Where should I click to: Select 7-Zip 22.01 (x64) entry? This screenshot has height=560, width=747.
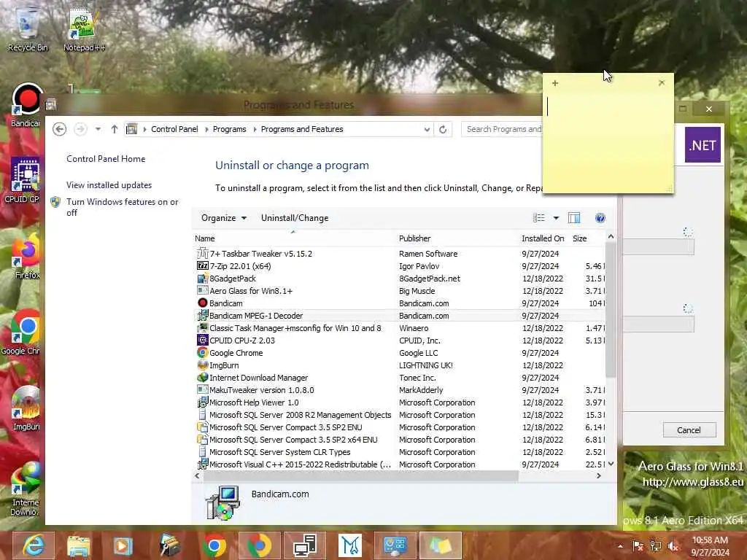pyautogui.click(x=400, y=266)
